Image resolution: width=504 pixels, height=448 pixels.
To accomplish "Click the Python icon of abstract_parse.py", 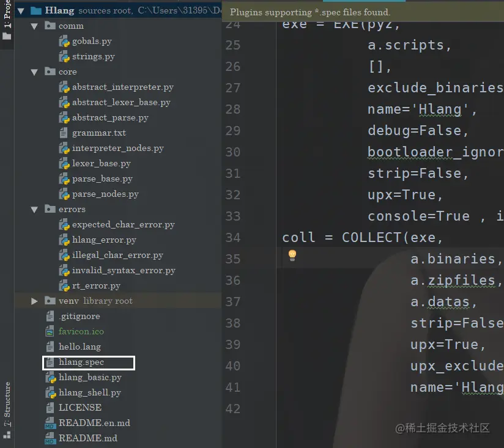I will click(64, 118).
